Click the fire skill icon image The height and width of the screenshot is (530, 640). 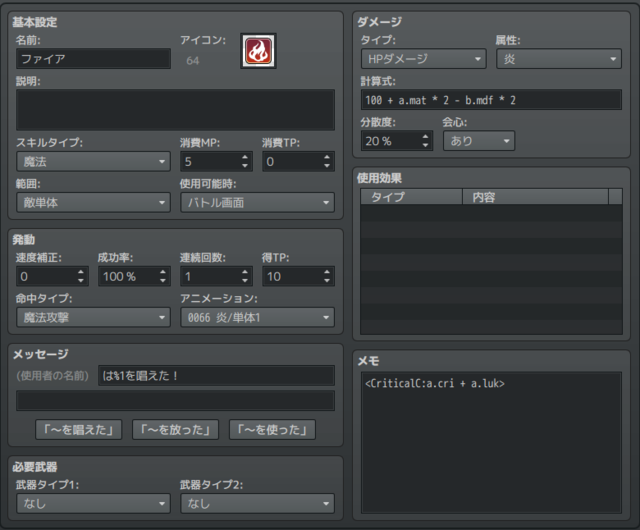coord(258,51)
